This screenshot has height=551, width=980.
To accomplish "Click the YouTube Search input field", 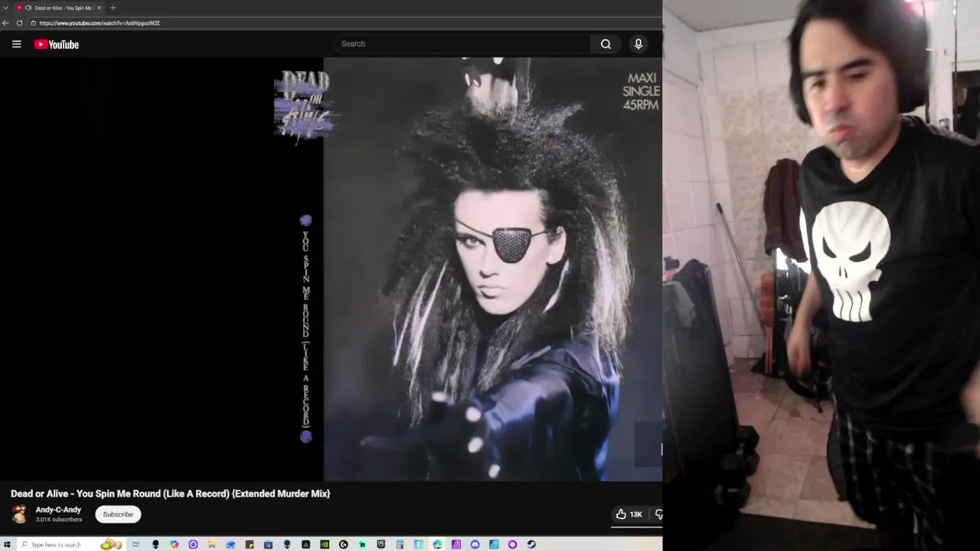I will (462, 44).
